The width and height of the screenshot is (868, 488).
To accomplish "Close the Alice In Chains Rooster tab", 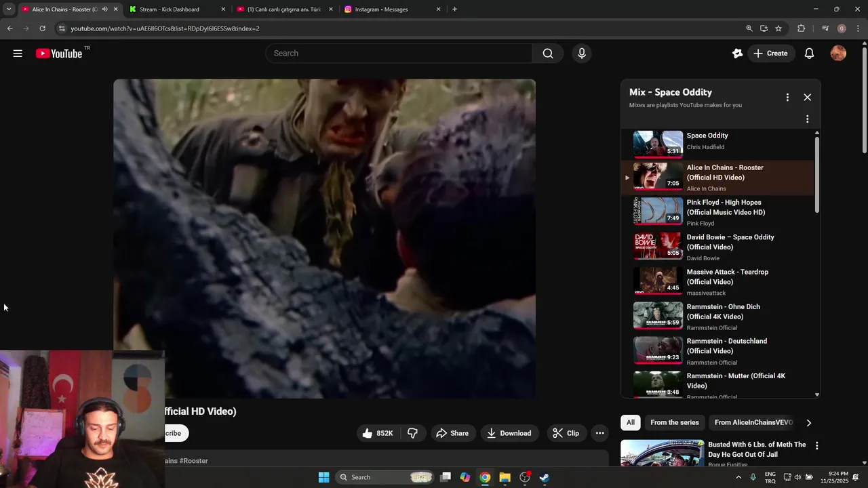I will (x=116, y=9).
